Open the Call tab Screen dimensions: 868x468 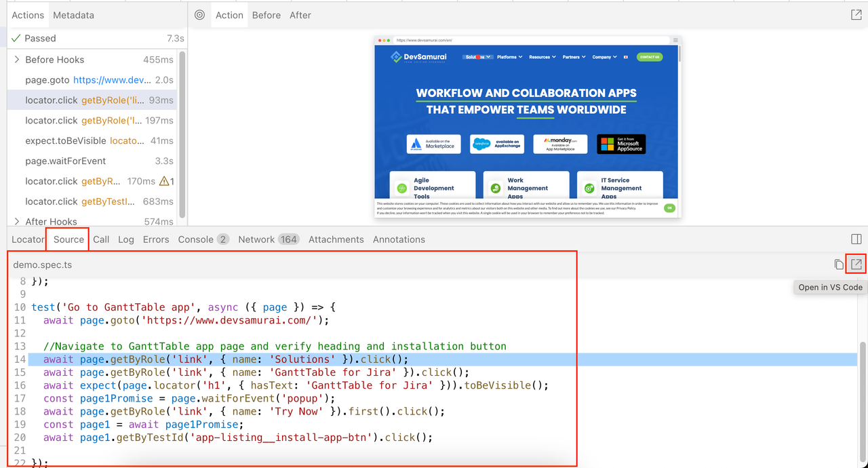[101, 239]
